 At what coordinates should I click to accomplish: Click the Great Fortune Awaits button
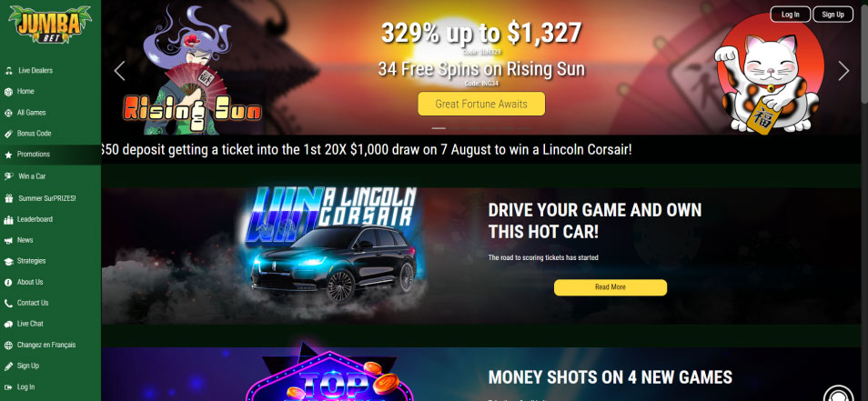(x=481, y=104)
